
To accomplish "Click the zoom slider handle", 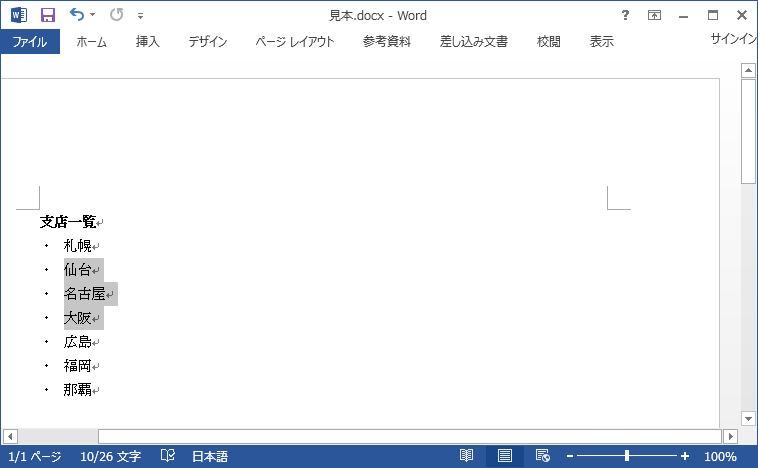I will 627,456.
